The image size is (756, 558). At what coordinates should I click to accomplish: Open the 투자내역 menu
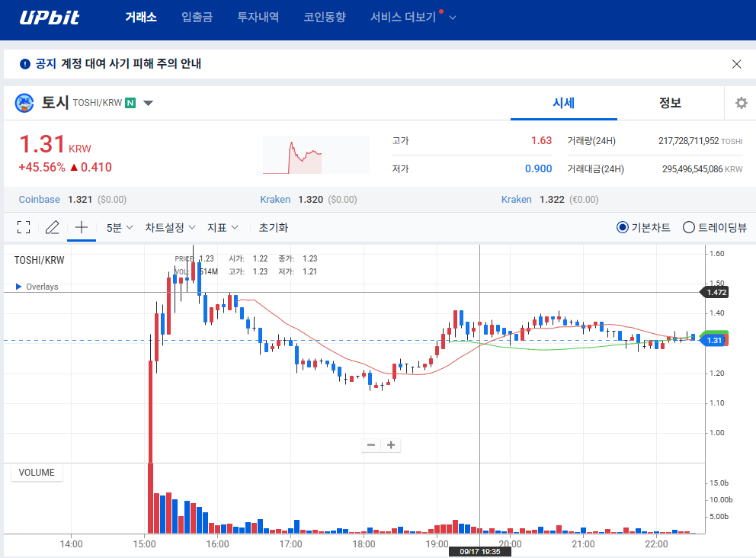click(x=258, y=18)
